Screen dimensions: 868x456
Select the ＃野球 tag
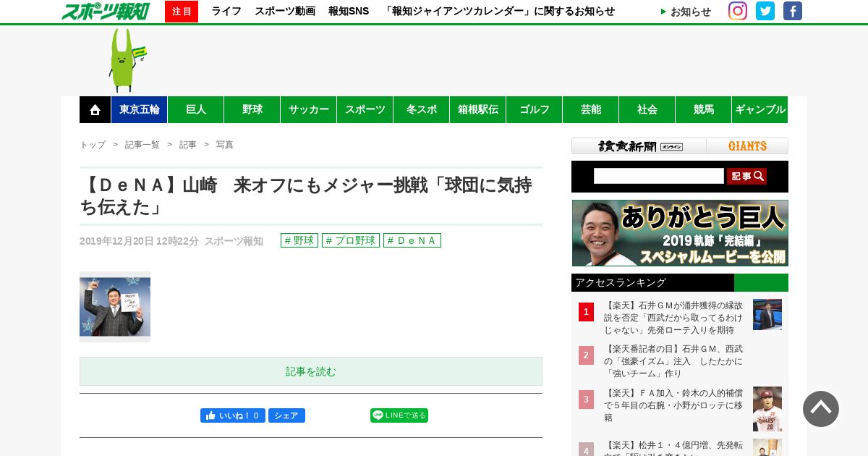(x=299, y=240)
